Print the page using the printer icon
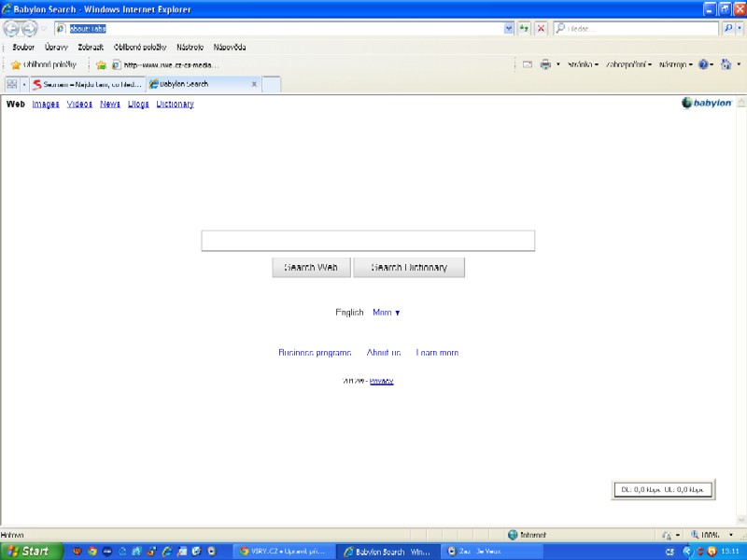The height and width of the screenshot is (560, 747). (x=545, y=64)
